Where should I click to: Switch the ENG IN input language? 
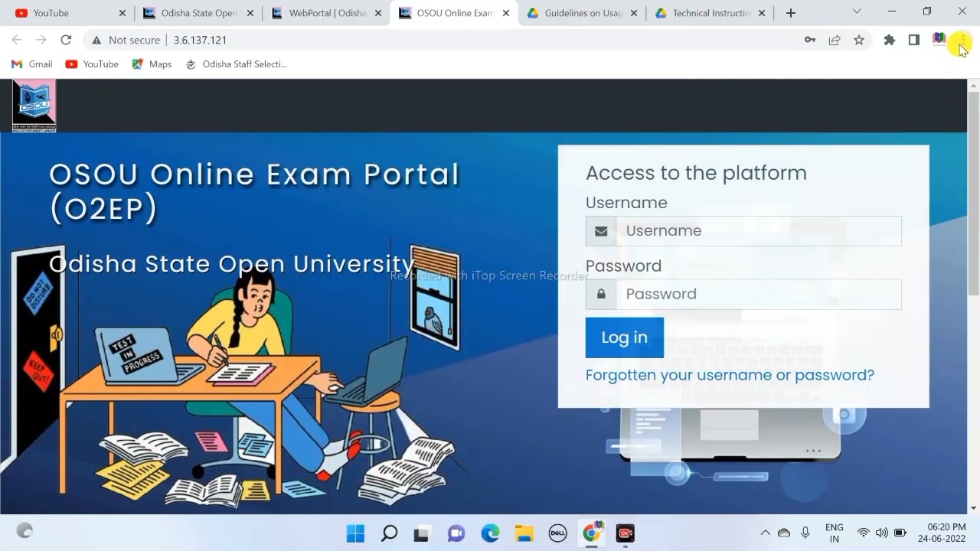point(835,533)
